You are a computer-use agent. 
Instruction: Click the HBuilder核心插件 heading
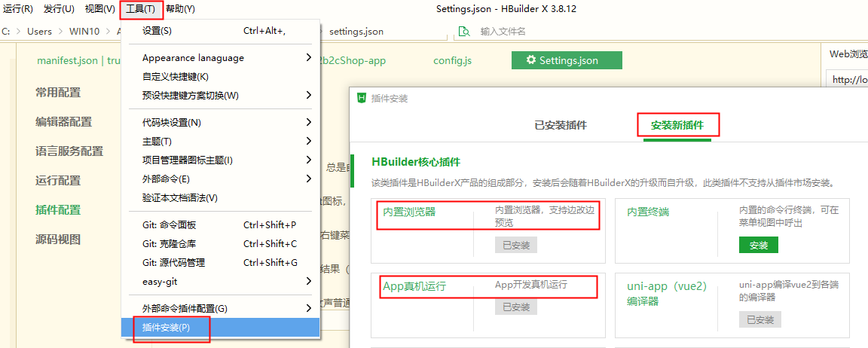pos(416,162)
